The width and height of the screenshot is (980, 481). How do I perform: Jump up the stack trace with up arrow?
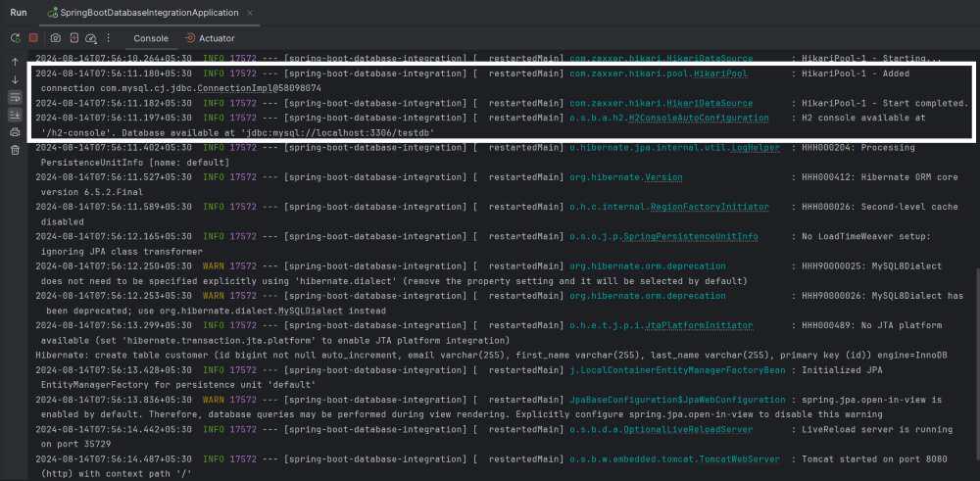tap(15, 62)
